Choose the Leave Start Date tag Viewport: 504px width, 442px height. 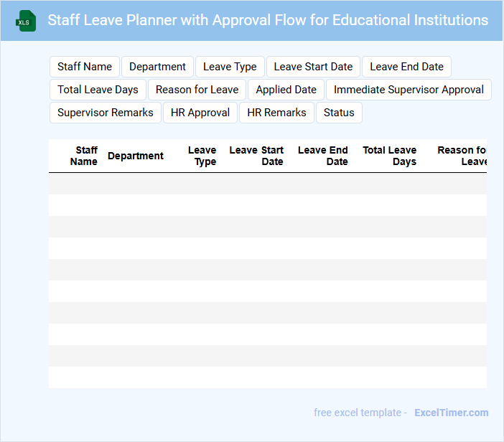point(313,67)
